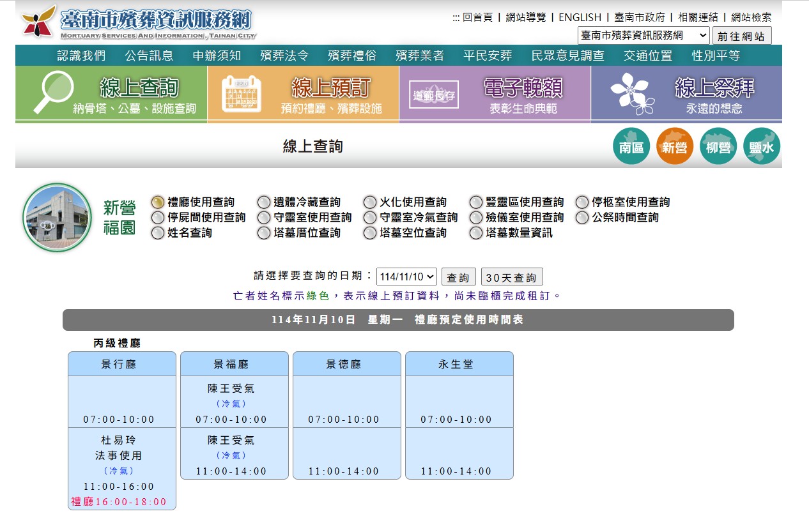Open the 電子輓額 banner
809x532 pixels.
(x=495, y=94)
